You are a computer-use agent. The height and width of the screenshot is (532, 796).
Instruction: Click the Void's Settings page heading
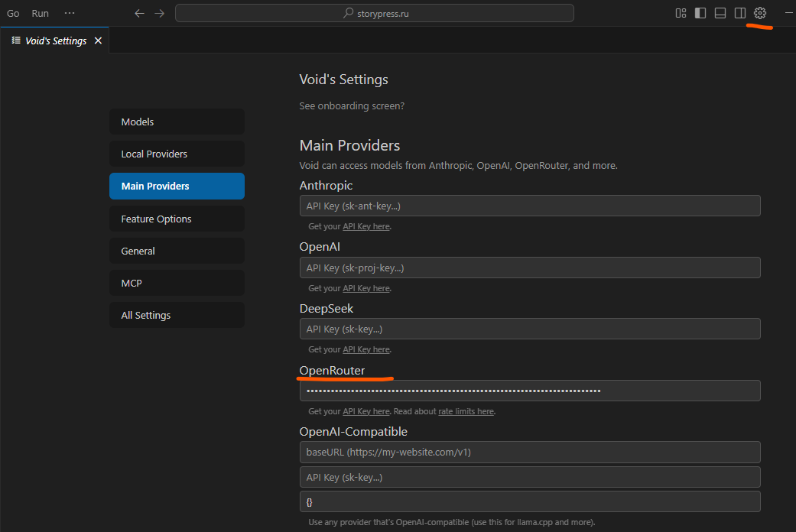pos(343,79)
